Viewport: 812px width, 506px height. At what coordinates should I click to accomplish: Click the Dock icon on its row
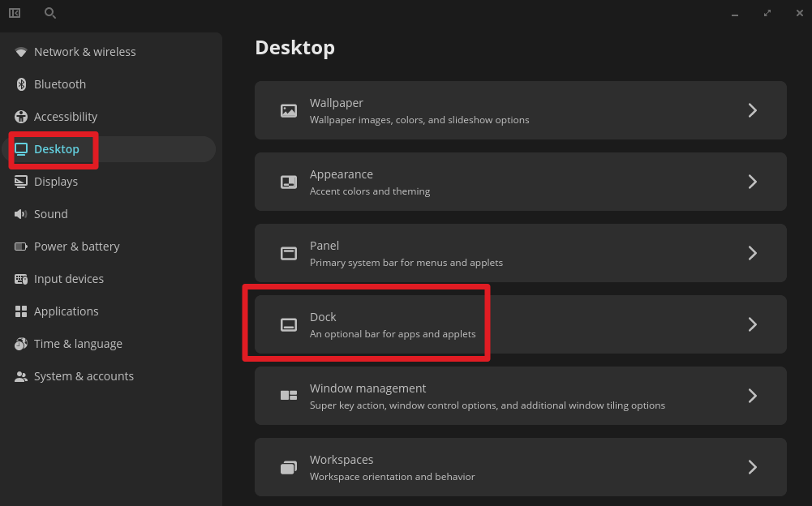coord(288,324)
